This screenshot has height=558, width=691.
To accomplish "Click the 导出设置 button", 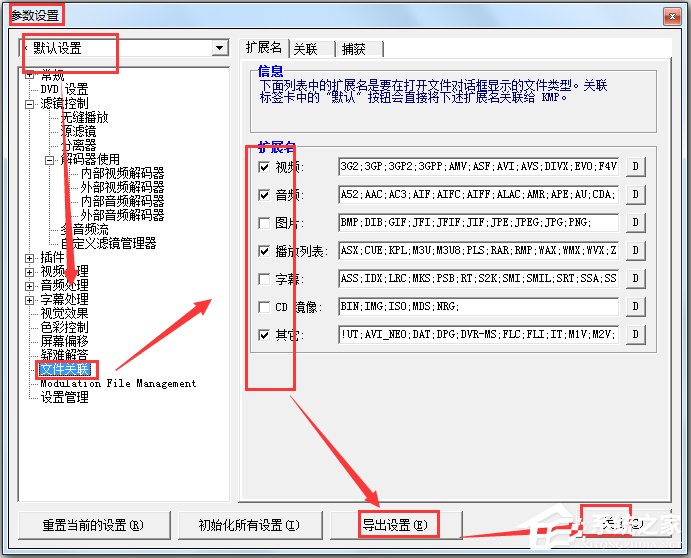I will point(396,525).
